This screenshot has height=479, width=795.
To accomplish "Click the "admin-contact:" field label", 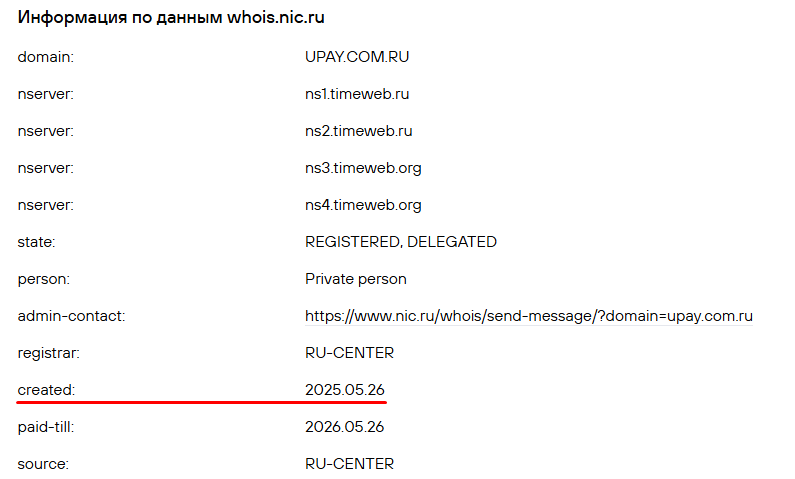I will (x=70, y=316).
